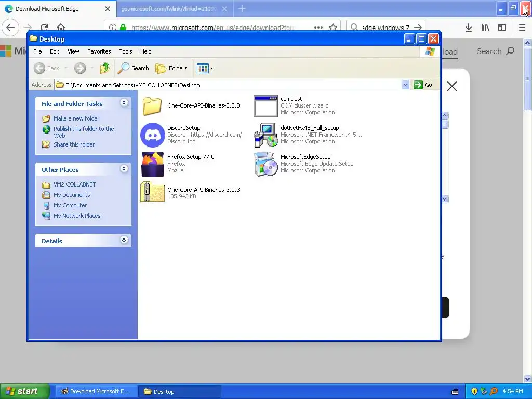Viewport: 532px width, 399px height.
Task: Toggle Firefox sidebar icon
Action: [502, 28]
